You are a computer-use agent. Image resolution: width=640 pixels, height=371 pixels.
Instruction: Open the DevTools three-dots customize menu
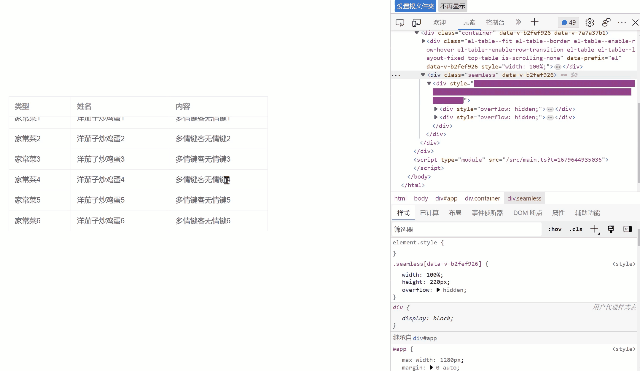622,22
